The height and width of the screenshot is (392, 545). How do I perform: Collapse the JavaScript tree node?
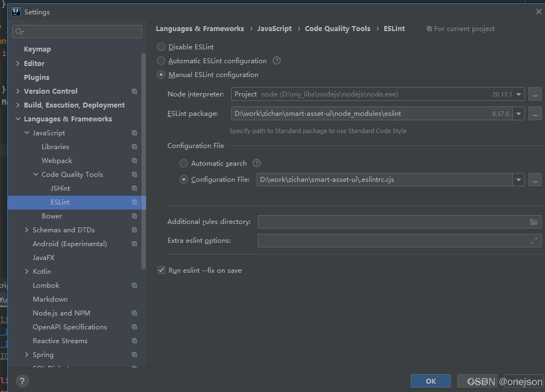pos(27,133)
